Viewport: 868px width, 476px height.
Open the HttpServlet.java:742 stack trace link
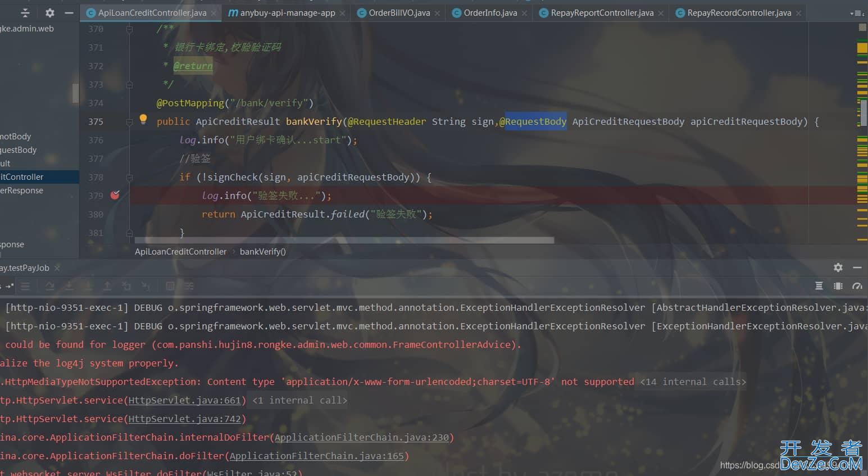tap(185, 419)
